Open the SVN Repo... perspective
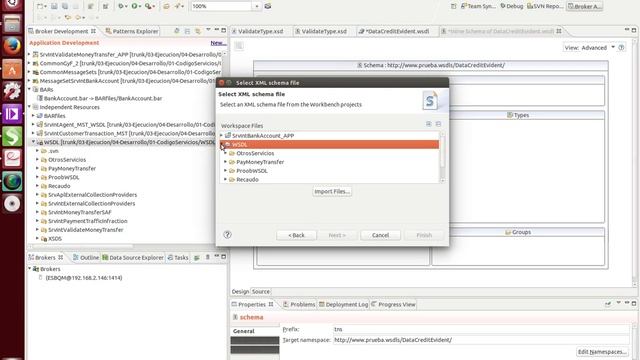Viewport: 640px width, 360px height. pyautogui.click(x=545, y=6)
